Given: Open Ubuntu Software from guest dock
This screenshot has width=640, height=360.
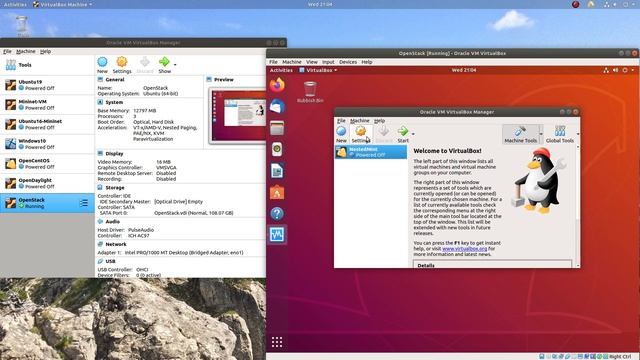Looking at the screenshot, I should click(x=277, y=192).
